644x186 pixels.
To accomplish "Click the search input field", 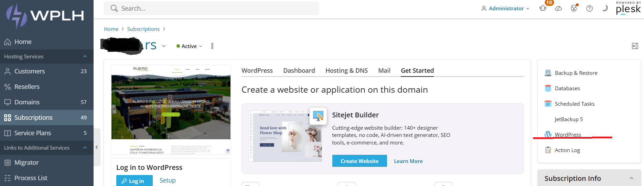I will pos(211,8).
